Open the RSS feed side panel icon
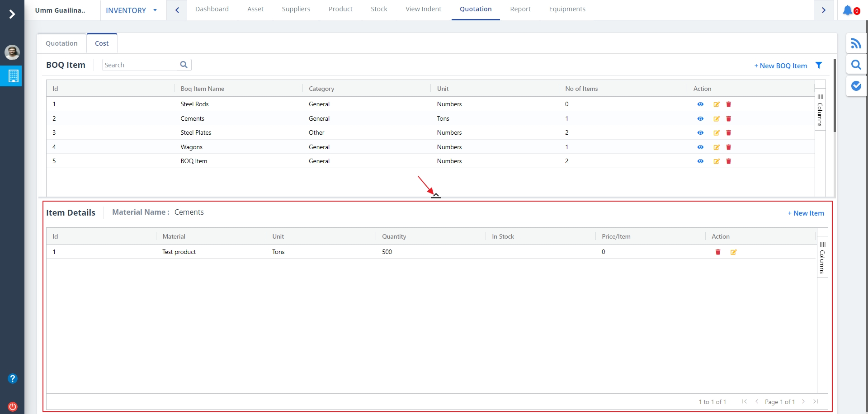868x414 pixels. pyautogui.click(x=856, y=43)
